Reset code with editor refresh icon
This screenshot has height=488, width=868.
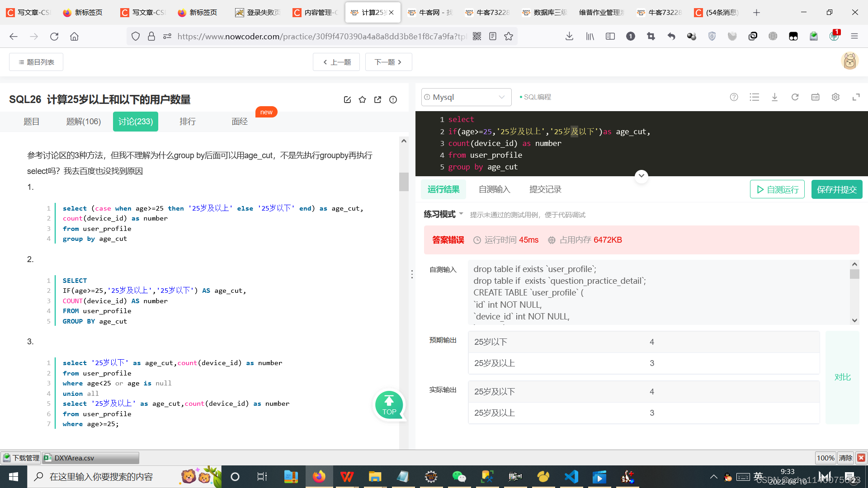click(795, 97)
